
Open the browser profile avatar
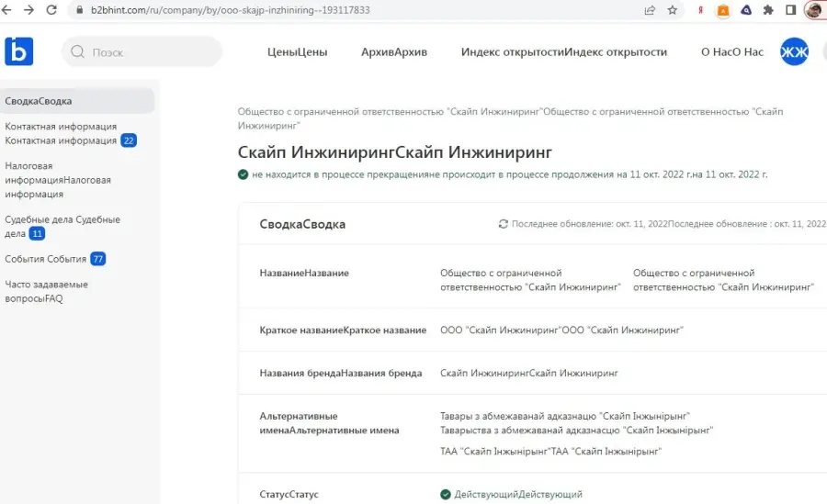coord(815,10)
